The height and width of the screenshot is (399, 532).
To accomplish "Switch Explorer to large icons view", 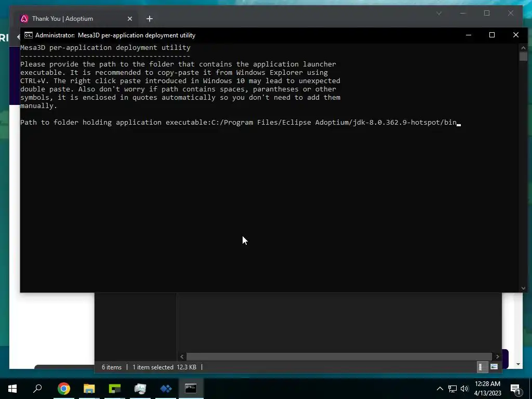I will pos(494,367).
